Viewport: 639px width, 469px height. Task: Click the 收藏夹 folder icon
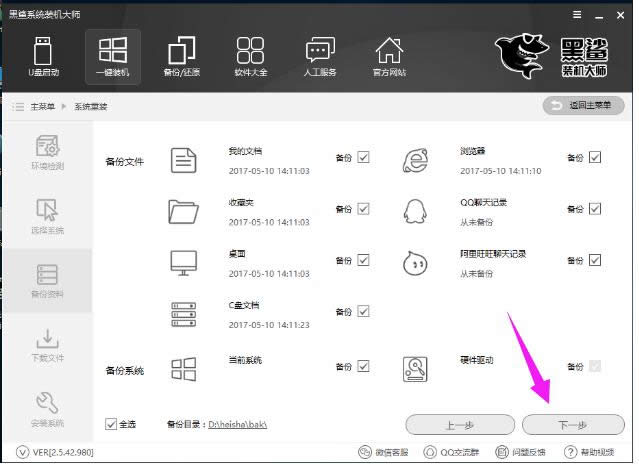tap(183, 211)
